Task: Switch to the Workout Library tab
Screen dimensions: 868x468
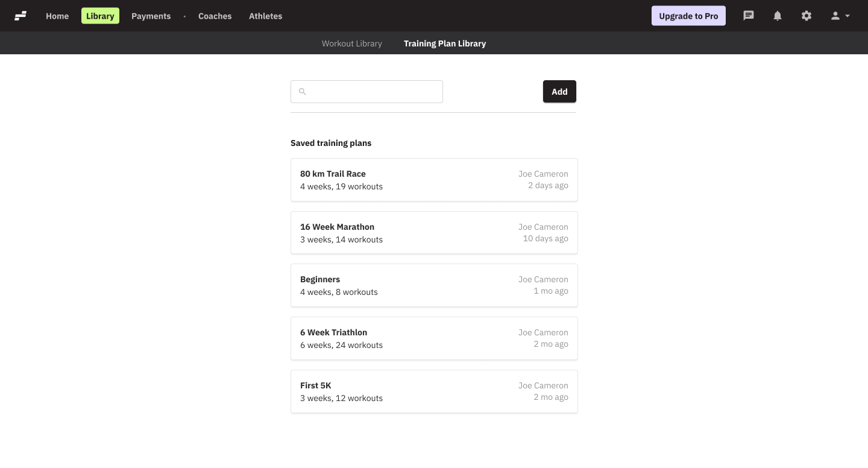Action: pos(351,43)
